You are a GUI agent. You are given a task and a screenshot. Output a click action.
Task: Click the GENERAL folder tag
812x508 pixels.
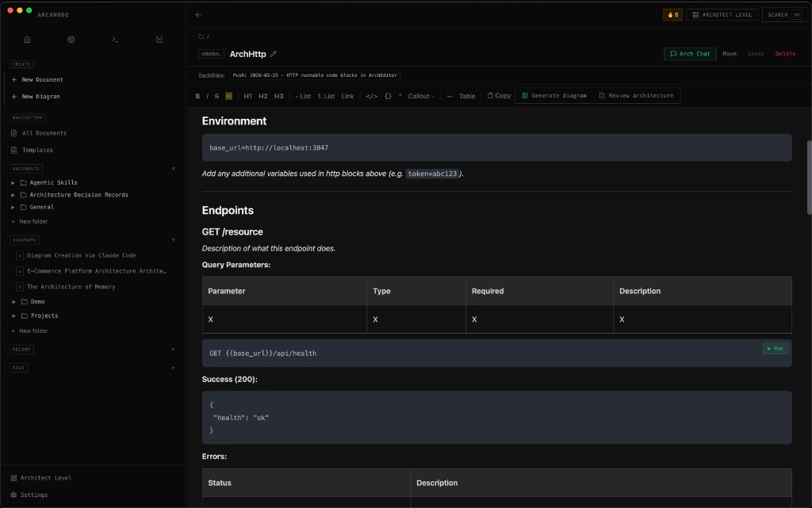tap(211, 54)
